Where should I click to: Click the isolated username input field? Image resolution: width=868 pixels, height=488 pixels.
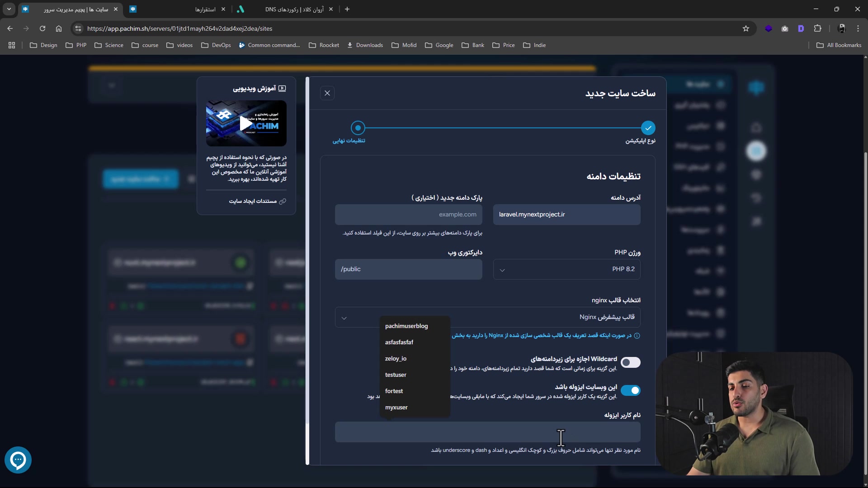click(x=487, y=432)
